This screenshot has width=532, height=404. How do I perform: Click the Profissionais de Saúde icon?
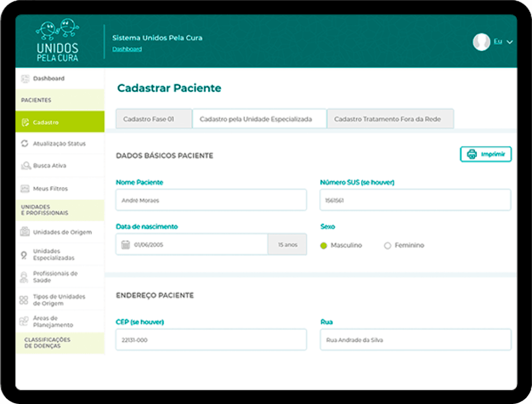[24, 277]
